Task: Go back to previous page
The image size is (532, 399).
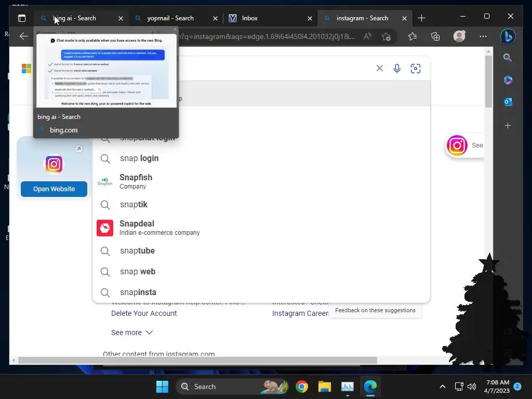Action: [x=23, y=36]
